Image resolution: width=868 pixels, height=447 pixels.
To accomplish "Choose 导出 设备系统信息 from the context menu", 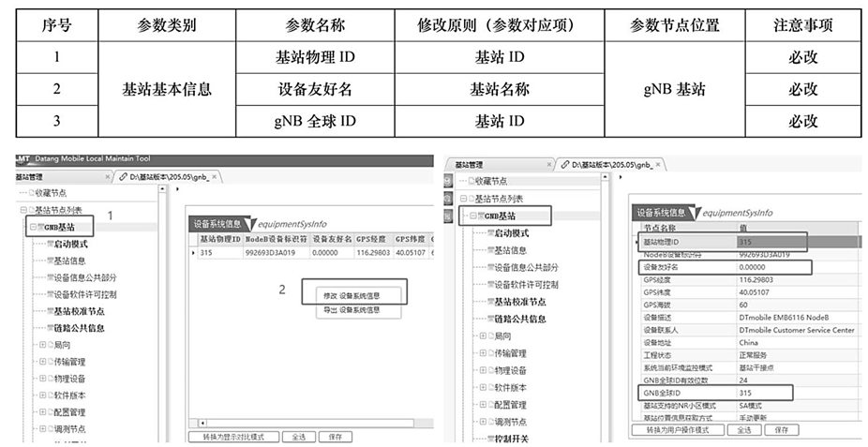I will 352,310.
